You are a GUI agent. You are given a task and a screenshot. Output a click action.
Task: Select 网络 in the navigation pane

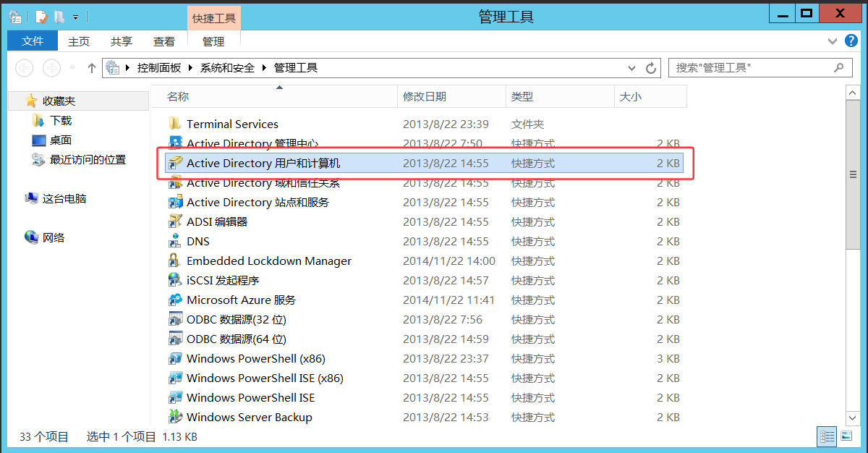[54, 237]
